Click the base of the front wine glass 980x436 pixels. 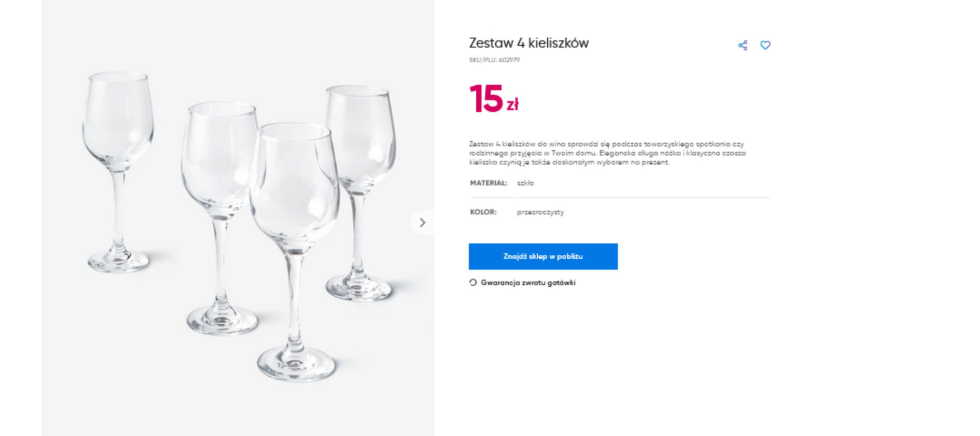(296, 364)
